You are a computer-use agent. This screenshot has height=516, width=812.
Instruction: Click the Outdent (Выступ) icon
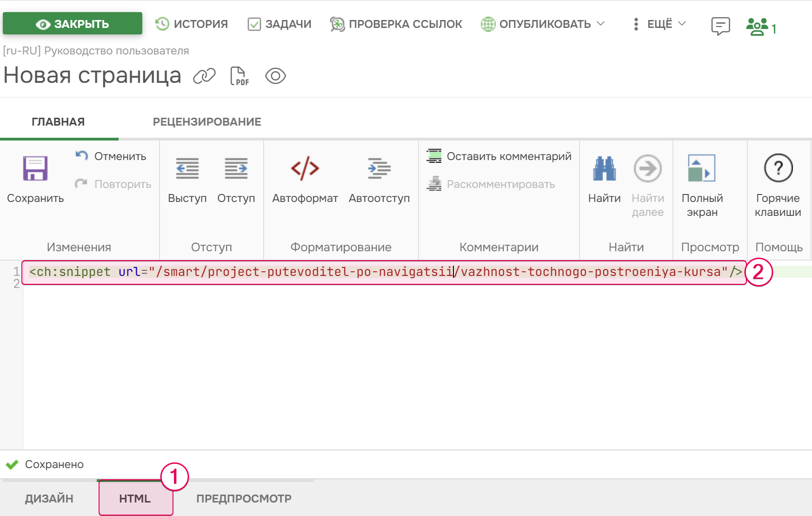pos(187,168)
